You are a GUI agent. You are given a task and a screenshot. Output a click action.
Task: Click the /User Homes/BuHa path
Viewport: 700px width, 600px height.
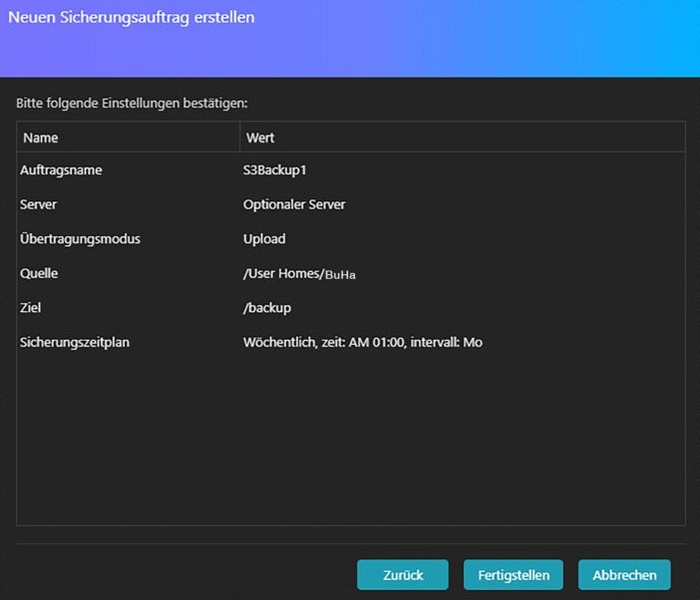point(299,273)
